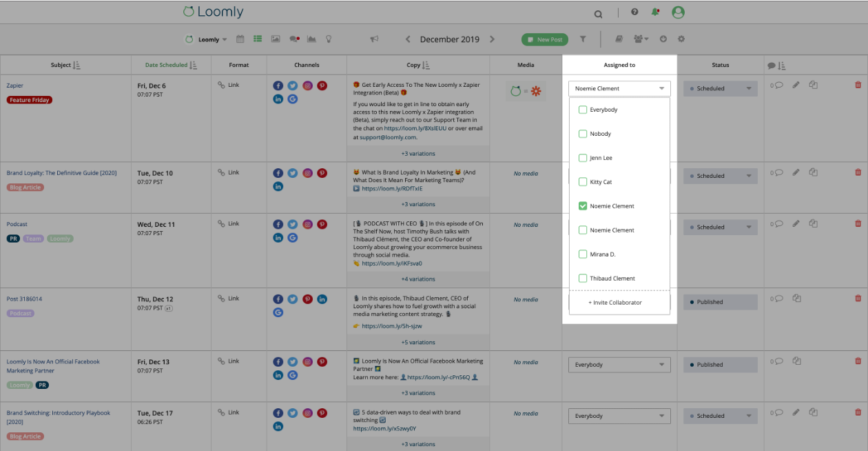Switch to green list view icon

coord(258,39)
